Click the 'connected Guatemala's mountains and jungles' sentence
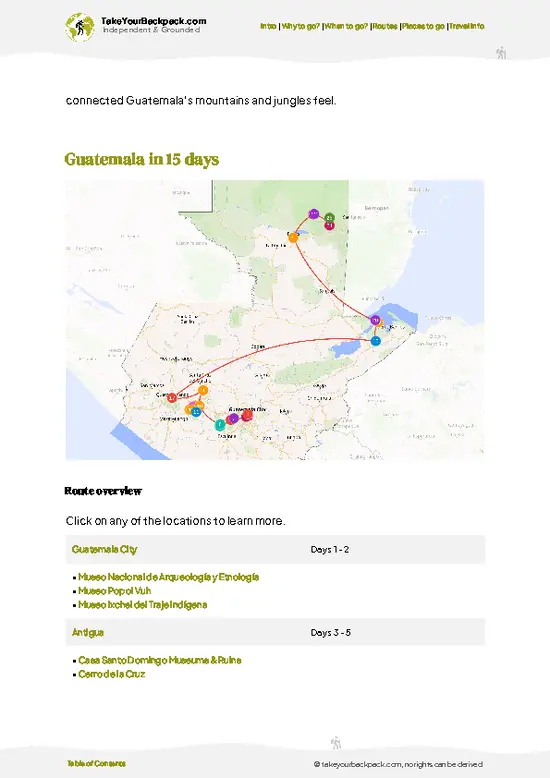Screen dimensions: 550x778 point(201,101)
